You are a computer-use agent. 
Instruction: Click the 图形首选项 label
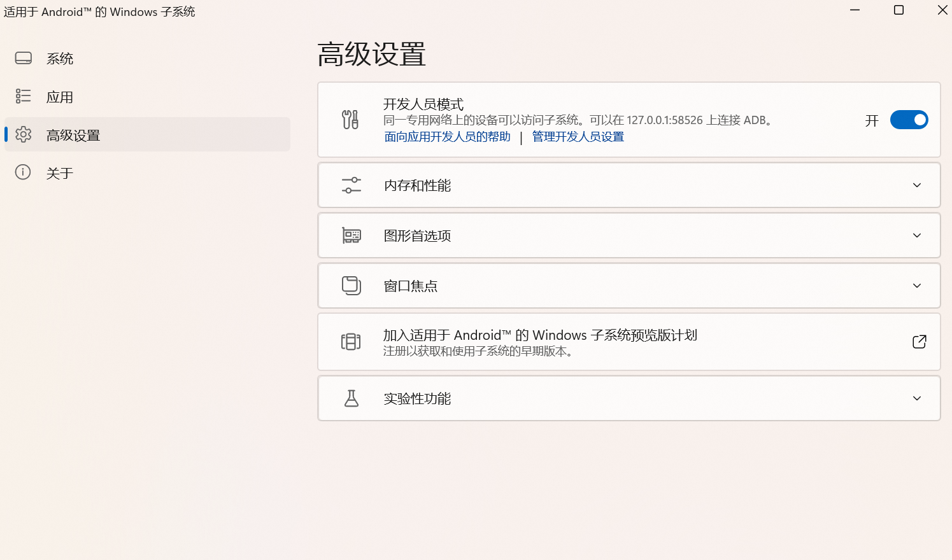418,235
